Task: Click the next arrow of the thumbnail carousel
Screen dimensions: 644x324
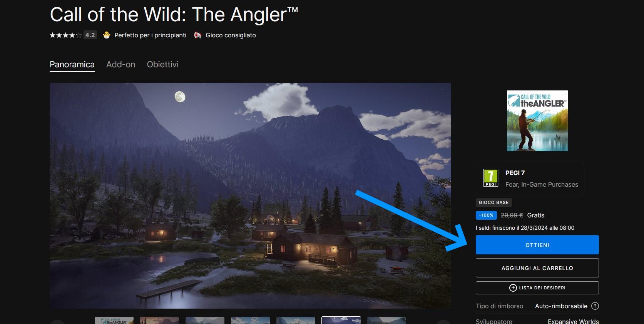Action: 443,322
